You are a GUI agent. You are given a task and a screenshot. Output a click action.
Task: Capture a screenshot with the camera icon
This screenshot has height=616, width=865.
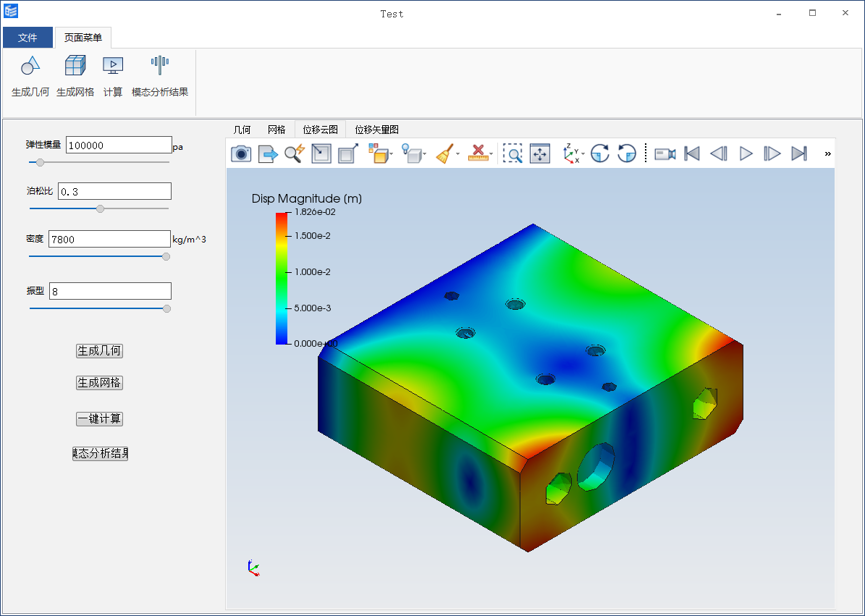241,153
